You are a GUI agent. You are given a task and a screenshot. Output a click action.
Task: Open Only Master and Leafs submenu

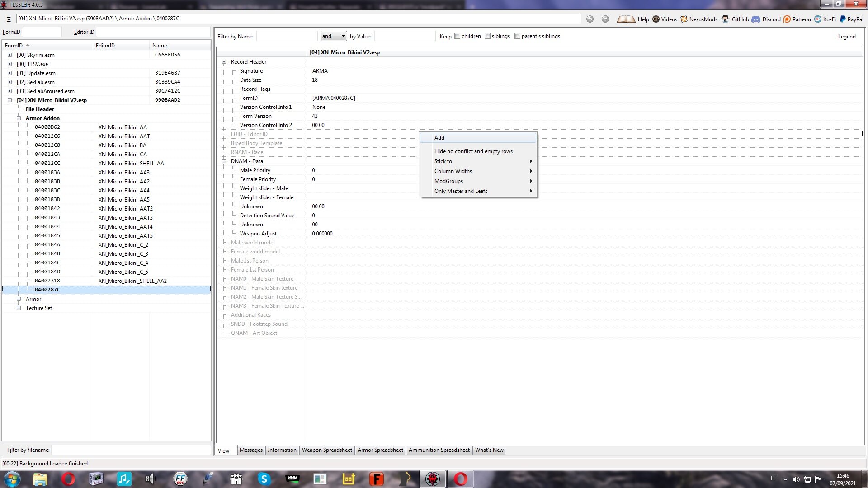pos(478,191)
